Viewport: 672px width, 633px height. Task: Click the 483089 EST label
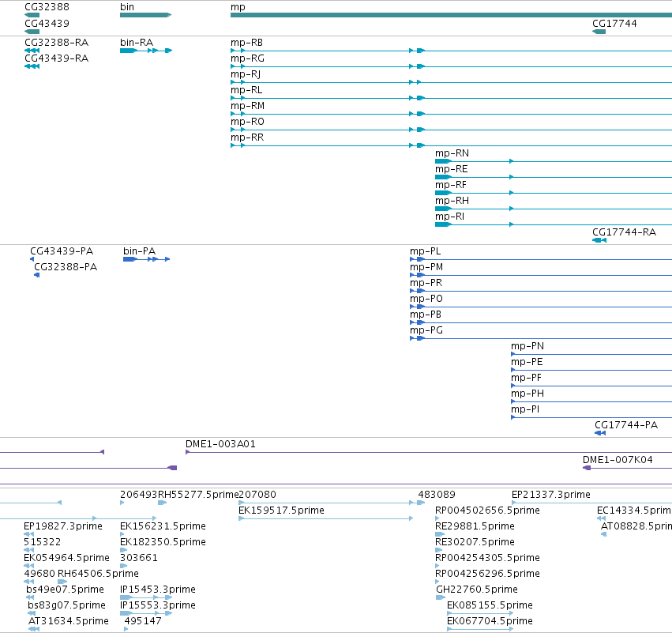437,495
